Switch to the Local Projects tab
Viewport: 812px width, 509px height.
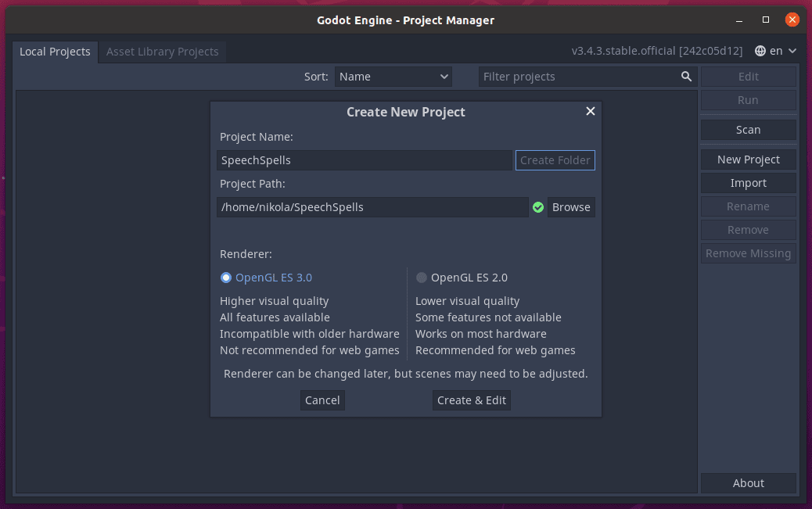pyautogui.click(x=55, y=52)
